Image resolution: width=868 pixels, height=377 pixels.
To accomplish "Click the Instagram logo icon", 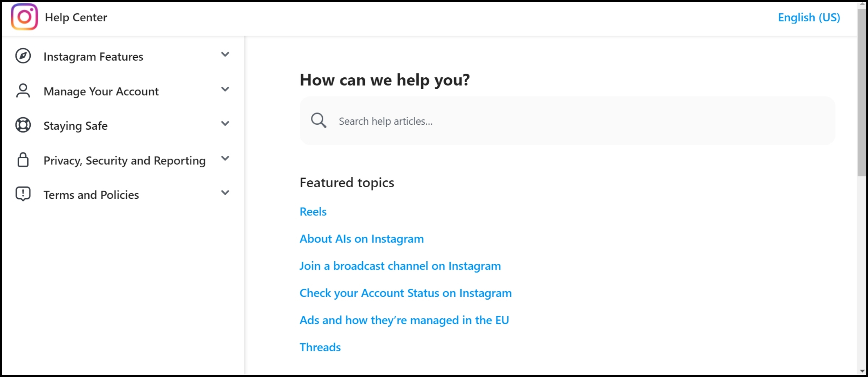I will click(x=24, y=17).
